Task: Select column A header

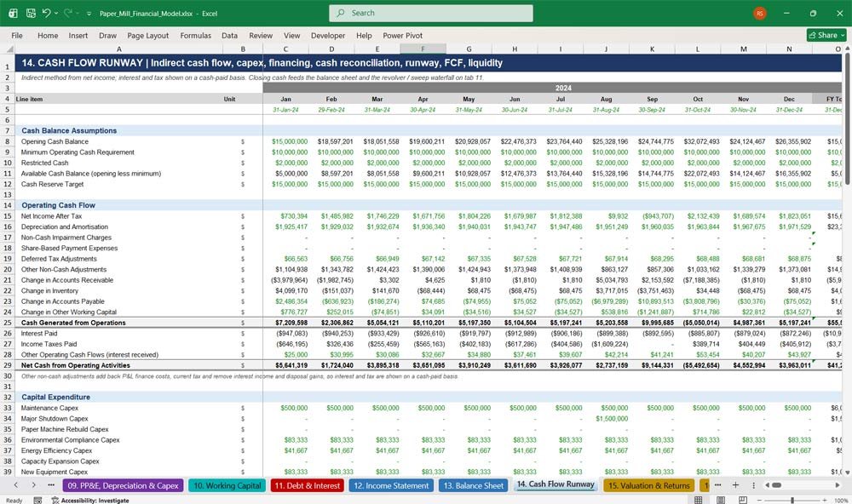Action: pyautogui.click(x=119, y=49)
